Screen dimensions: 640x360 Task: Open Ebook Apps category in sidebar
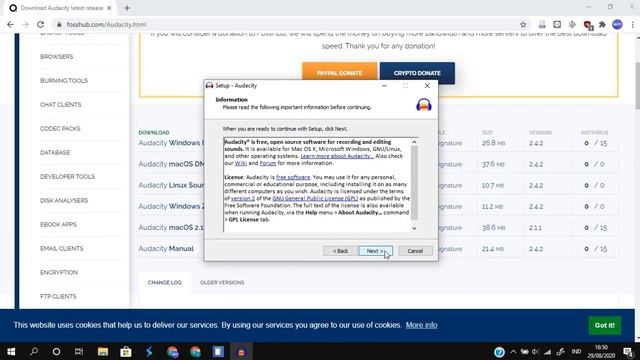click(58, 224)
